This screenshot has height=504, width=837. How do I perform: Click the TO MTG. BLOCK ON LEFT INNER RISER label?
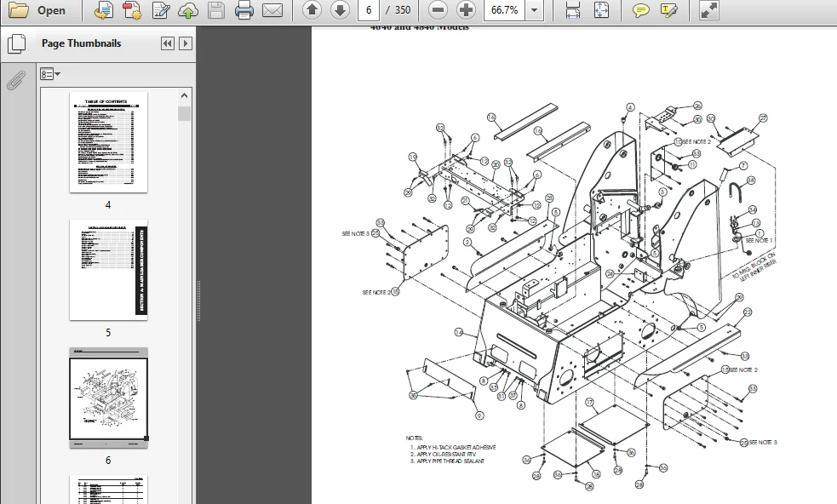click(754, 267)
